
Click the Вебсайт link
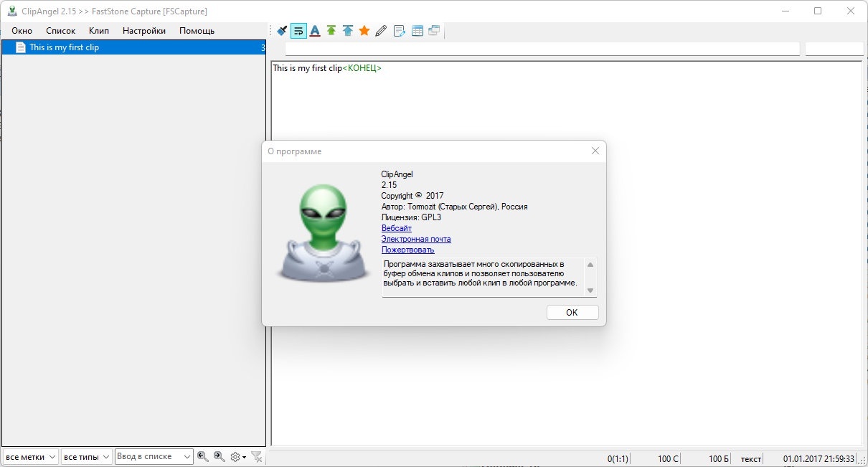click(x=397, y=228)
